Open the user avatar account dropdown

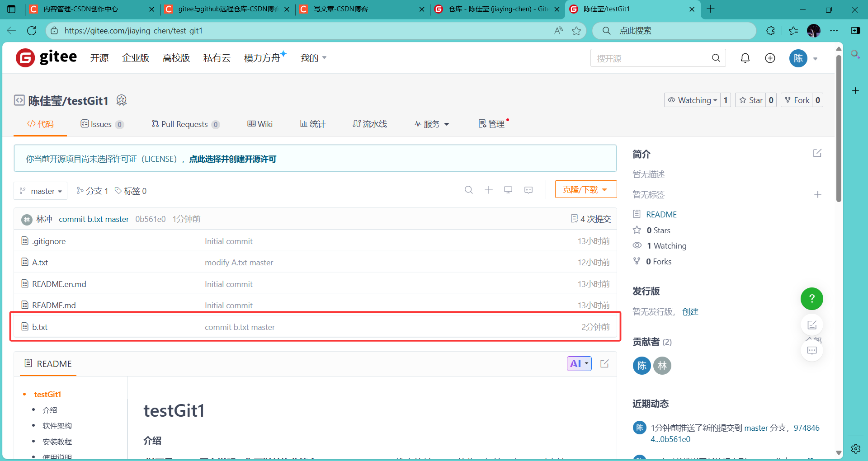pos(804,58)
